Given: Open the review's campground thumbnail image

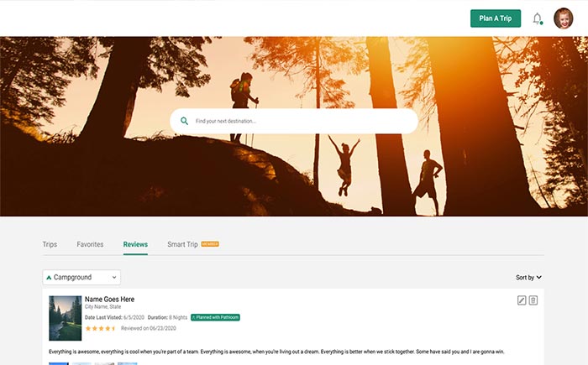Looking at the screenshot, I should [65, 317].
